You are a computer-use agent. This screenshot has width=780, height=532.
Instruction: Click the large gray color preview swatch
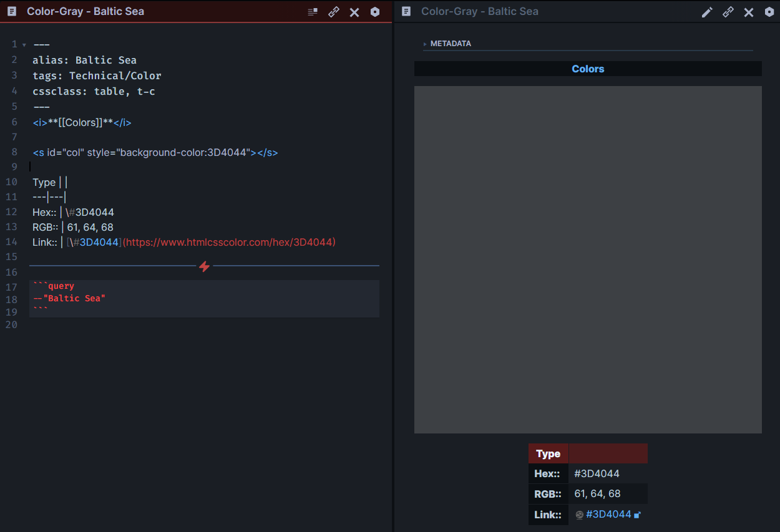point(587,259)
